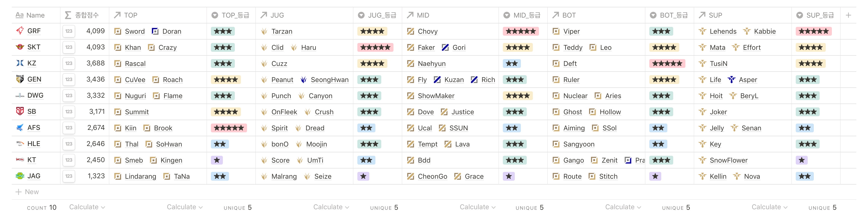The image size is (868, 219).
Task: Click SKT's 종합점수 value 4,093 cell
Action: (95, 47)
